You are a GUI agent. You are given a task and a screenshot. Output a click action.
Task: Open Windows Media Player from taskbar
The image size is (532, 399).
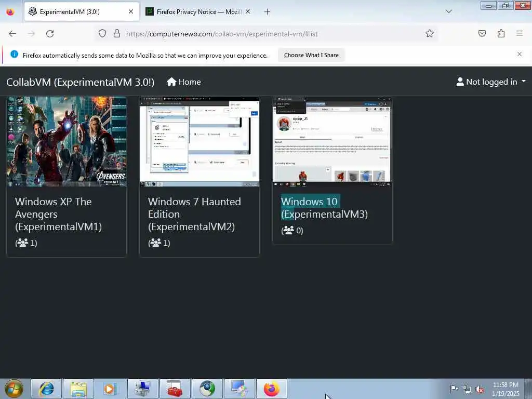coord(109,389)
